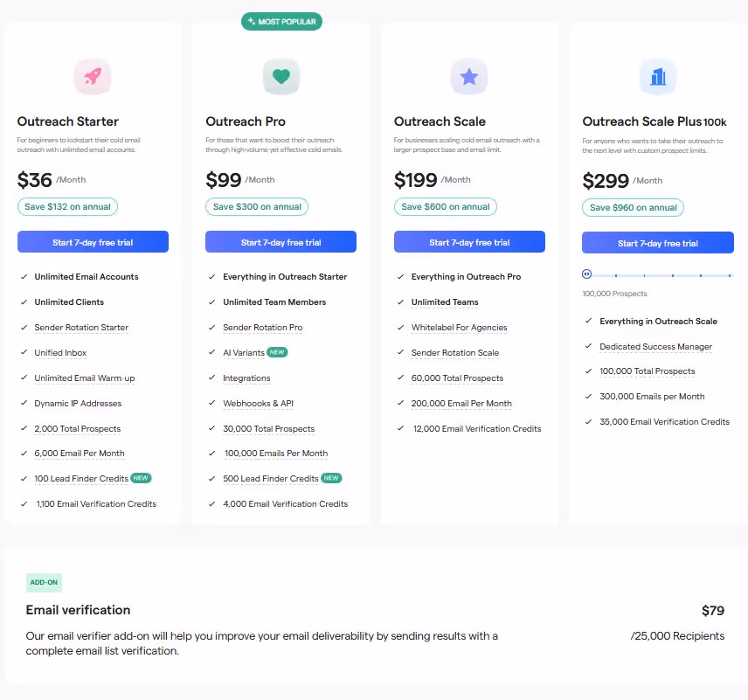Click the heart icon above Outreach Pro
Screen dimensions: 748x700
click(x=281, y=76)
